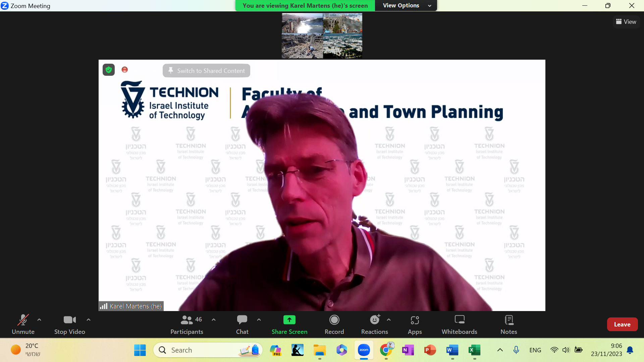The image size is (644, 362).
Task: Expand video options arrow beside Stop Video
Action: 89,320
